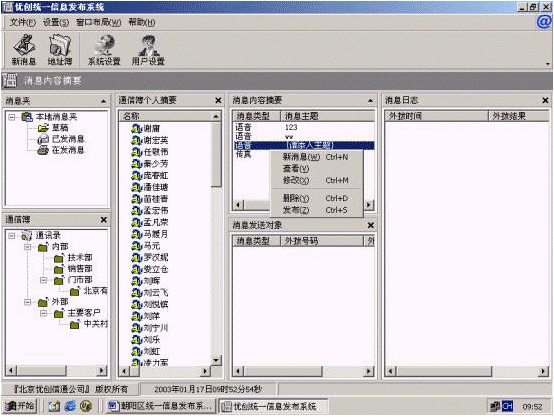Screen dimensions: 554x417
Task: Click the contact list scrollbar down arrow
Action: [216, 360]
